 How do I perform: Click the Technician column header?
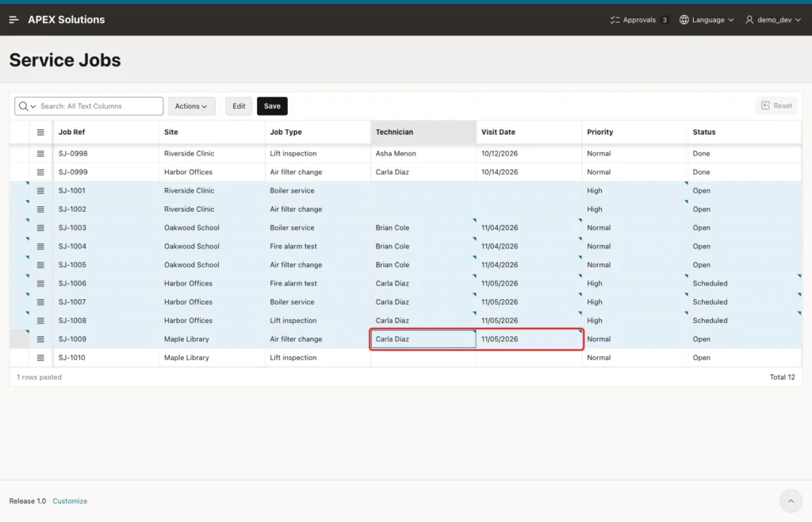click(x=423, y=132)
